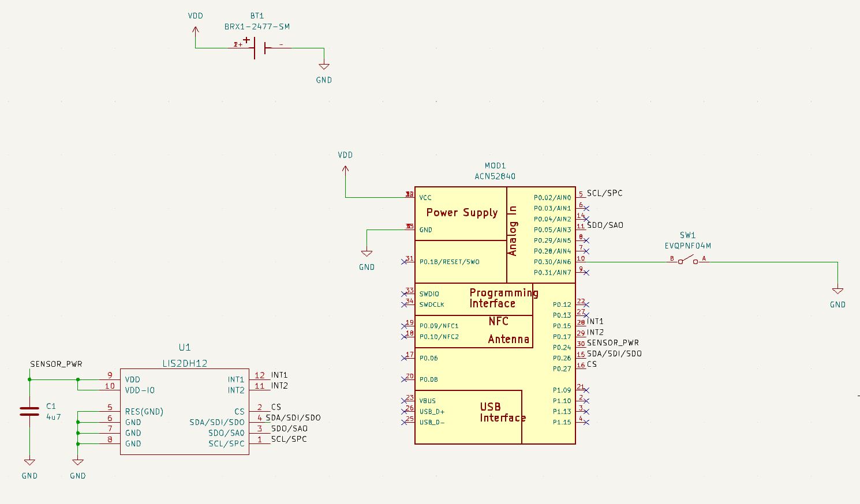The width and height of the screenshot is (860, 504).
Task: Click the EVQPNF04M value text of the switch
Action: click(687, 246)
